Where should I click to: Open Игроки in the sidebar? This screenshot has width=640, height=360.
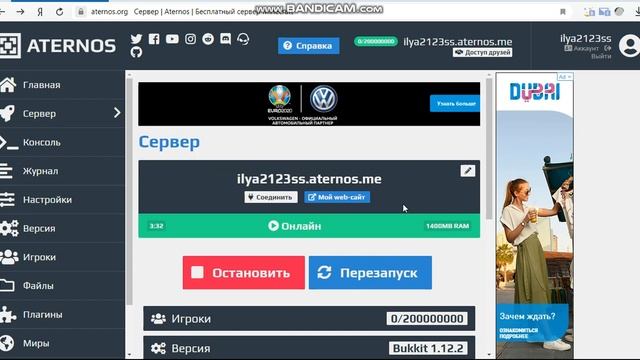tap(62, 257)
